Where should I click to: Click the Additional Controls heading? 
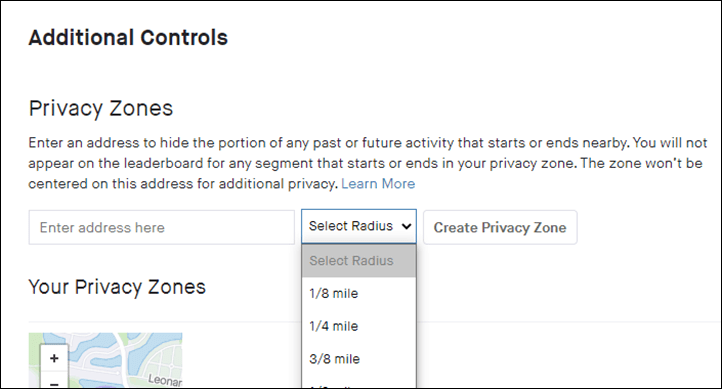tap(128, 38)
